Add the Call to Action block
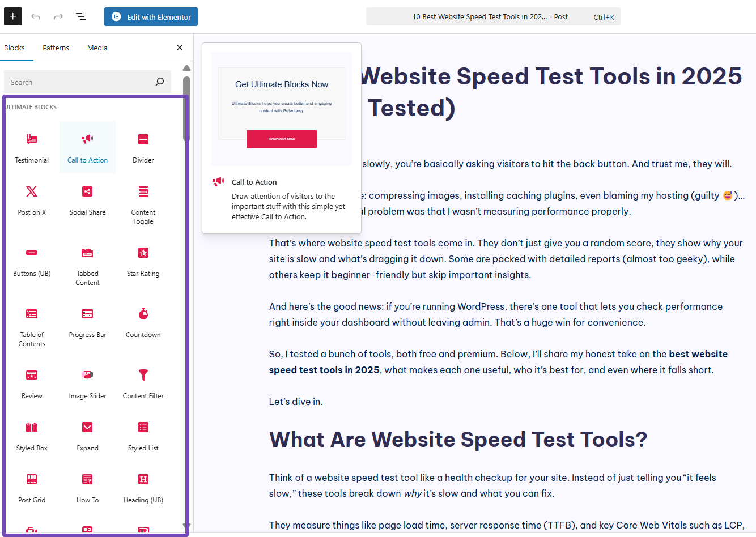The width and height of the screenshot is (756, 537). tap(87, 147)
